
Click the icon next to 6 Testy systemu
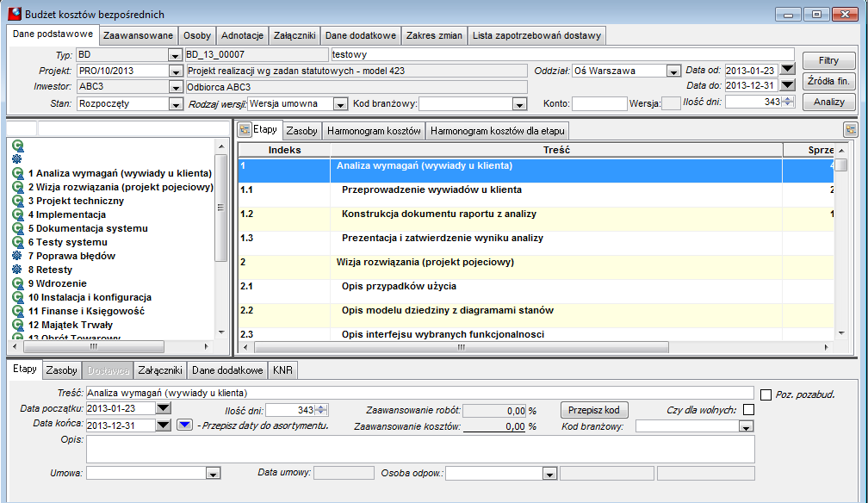click(18, 242)
